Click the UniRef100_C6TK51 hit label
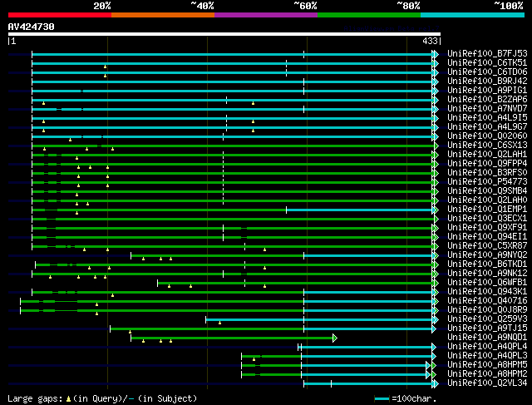Viewport: 532px width, 405px height. pyautogui.click(x=487, y=63)
